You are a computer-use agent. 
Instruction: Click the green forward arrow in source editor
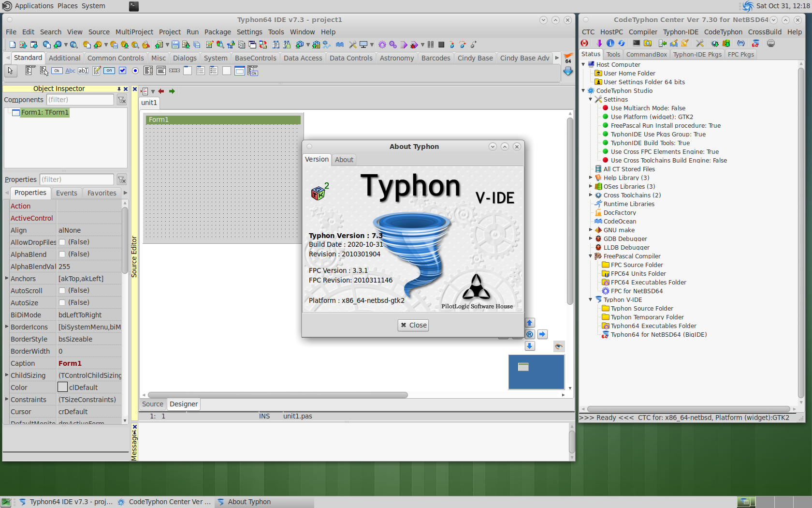pos(172,91)
